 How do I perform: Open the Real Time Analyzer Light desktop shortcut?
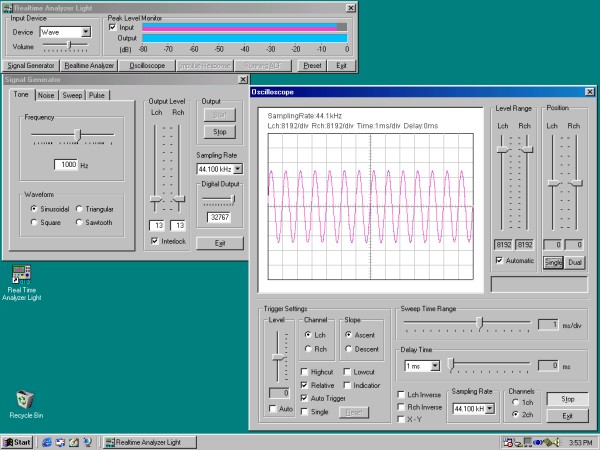[22, 282]
